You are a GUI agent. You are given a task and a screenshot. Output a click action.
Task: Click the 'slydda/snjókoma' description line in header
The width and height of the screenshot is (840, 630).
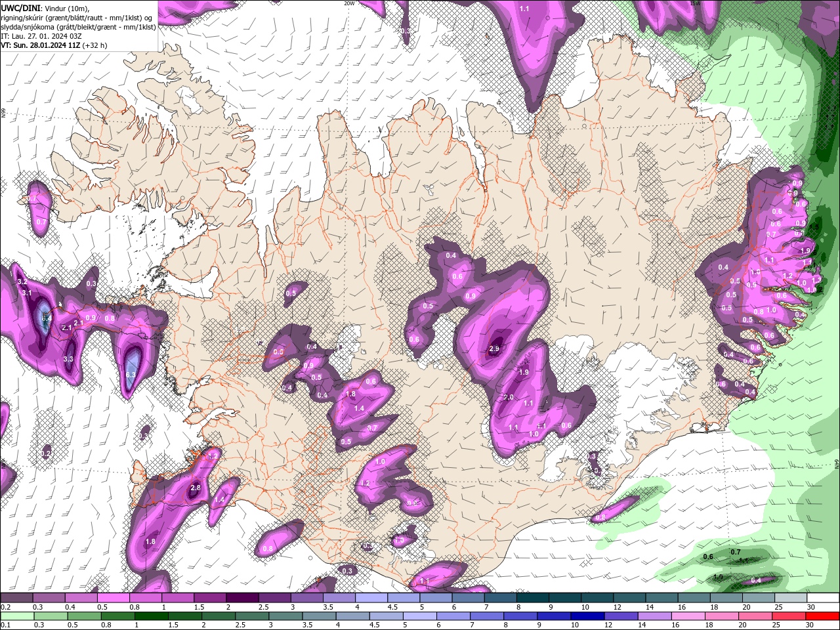click(x=78, y=27)
